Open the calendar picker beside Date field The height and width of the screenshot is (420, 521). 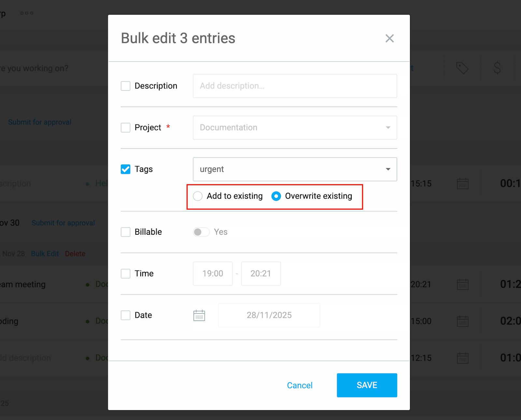199,315
